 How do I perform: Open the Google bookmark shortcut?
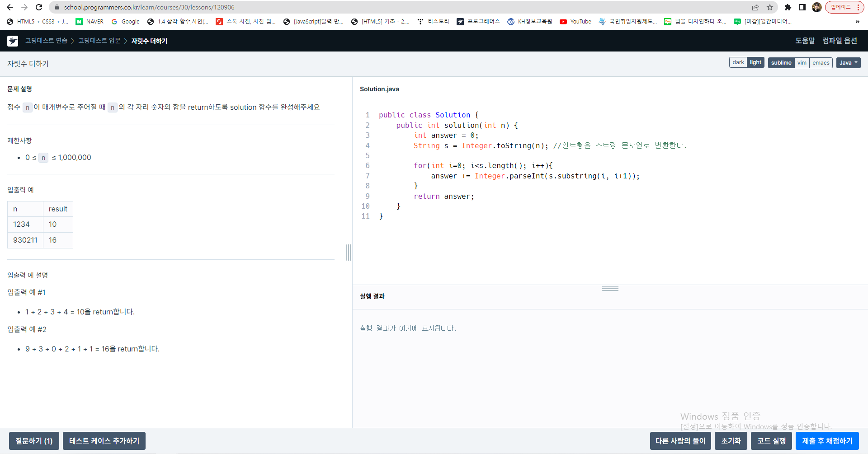[125, 21]
